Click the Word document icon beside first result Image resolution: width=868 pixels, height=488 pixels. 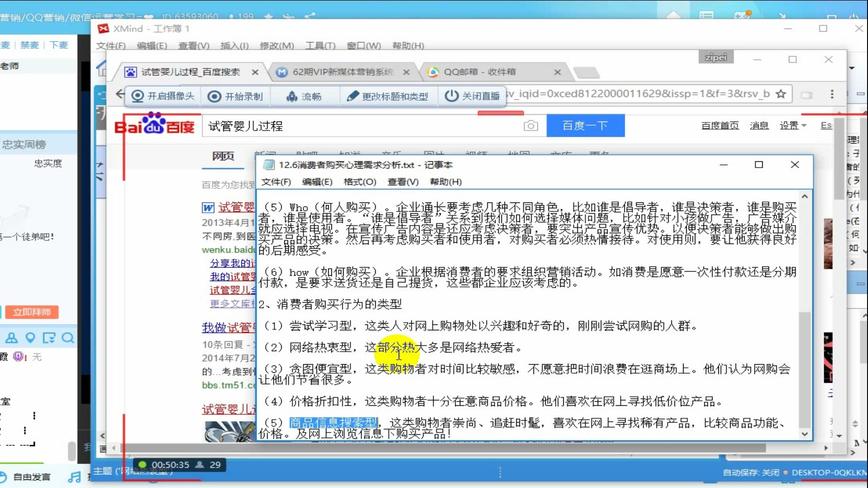(x=208, y=207)
